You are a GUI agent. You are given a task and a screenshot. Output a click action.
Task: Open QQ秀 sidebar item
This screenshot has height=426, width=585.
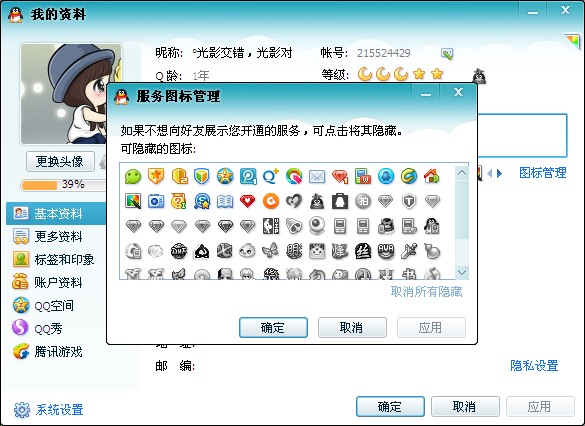tap(56, 329)
